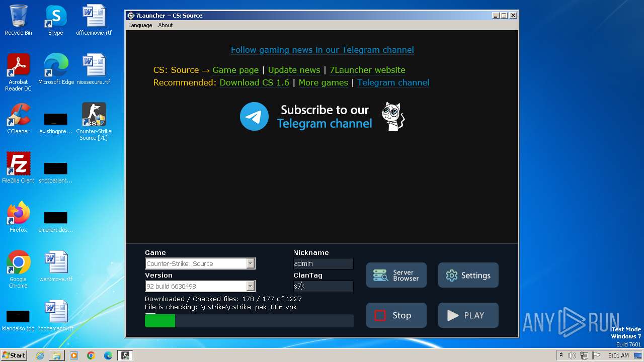The height and width of the screenshot is (362, 644).
Task: Click Download CS 1.6 link
Action: pos(254,82)
